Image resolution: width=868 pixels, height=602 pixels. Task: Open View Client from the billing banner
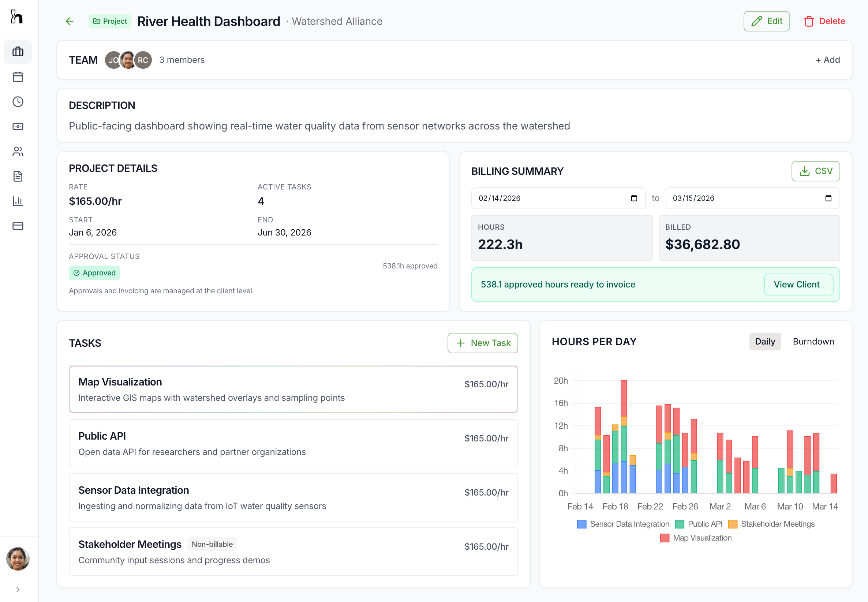(x=798, y=284)
